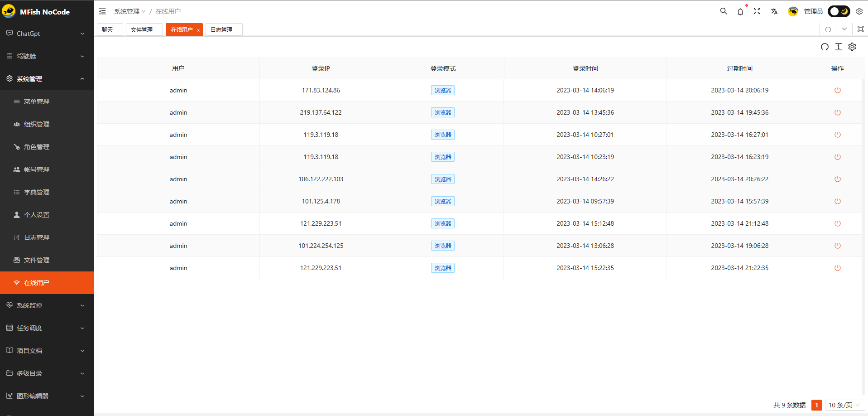Open the tab options dropdown chevron
The height and width of the screenshot is (416, 868).
844,29
